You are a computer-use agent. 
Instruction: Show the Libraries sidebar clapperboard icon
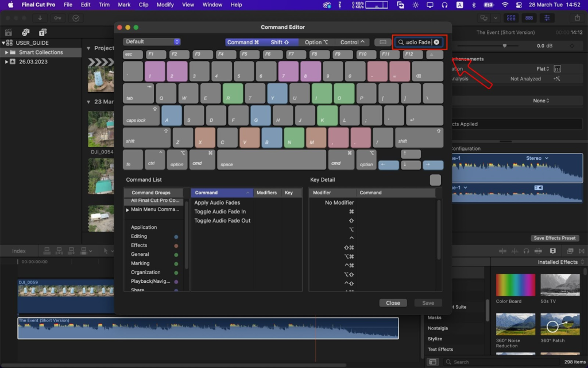pos(8,32)
